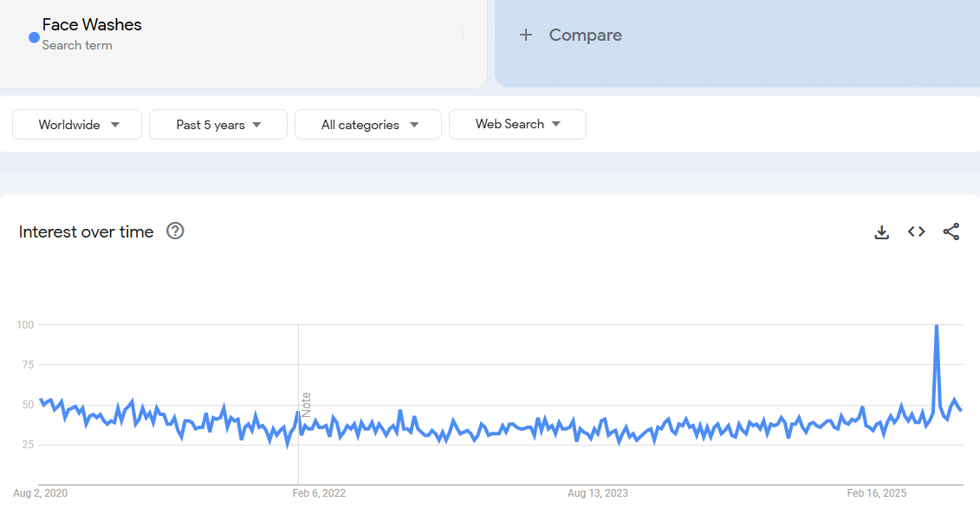Click the Feb 16, 2025 axis label
The image size is (980, 521).
click(876, 493)
